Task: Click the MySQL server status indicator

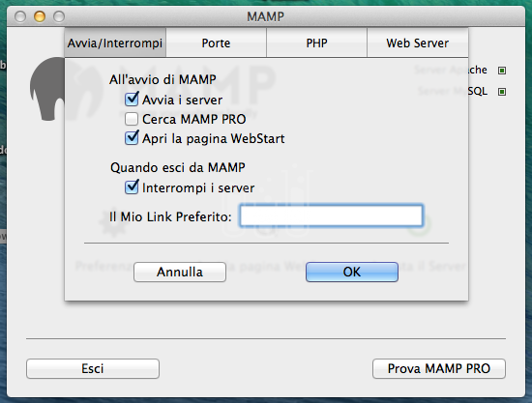Action: [x=502, y=92]
